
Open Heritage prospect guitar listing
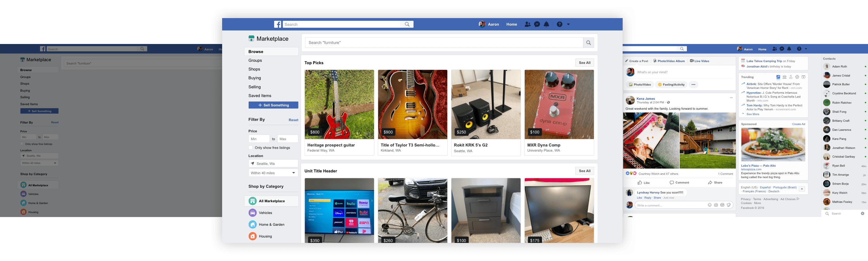click(339, 112)
